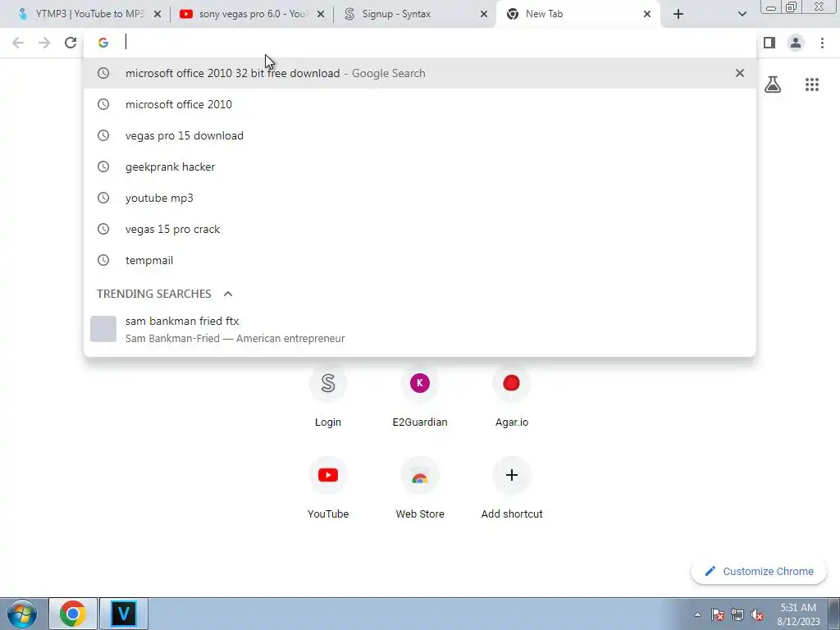Click the Windows Start button

(22, 614)
